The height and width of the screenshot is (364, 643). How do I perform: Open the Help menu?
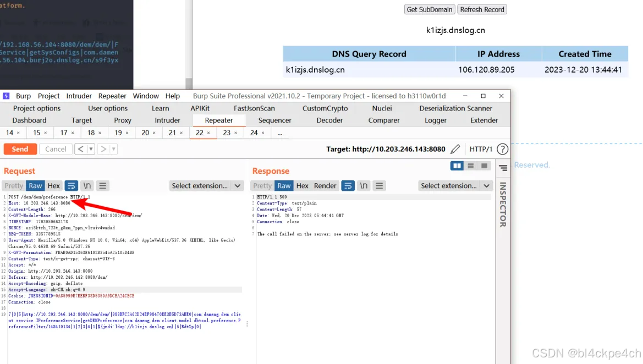pos(173,96)
